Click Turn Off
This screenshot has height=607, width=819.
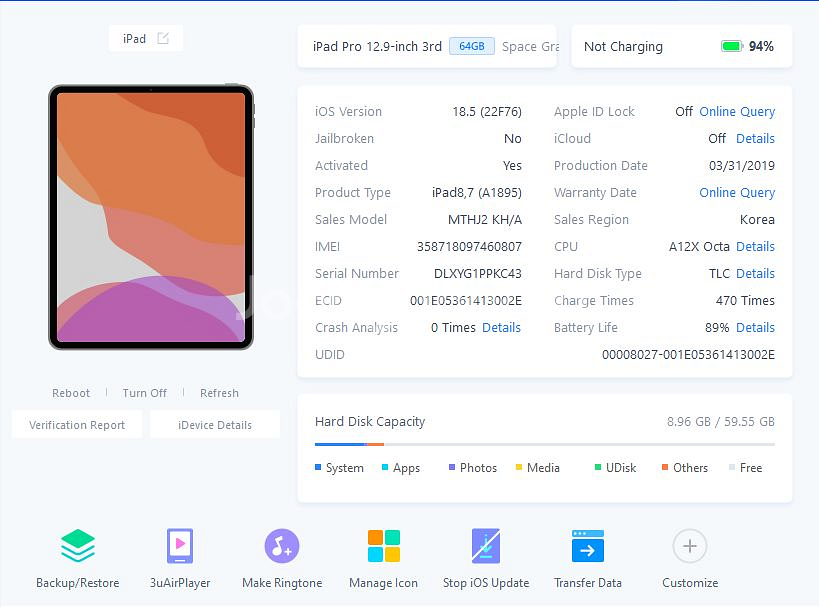coord(145,393)
